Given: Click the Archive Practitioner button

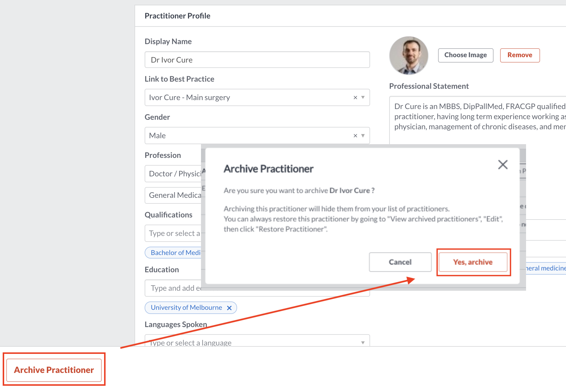Looking at the screenshot, I should 54,370.
